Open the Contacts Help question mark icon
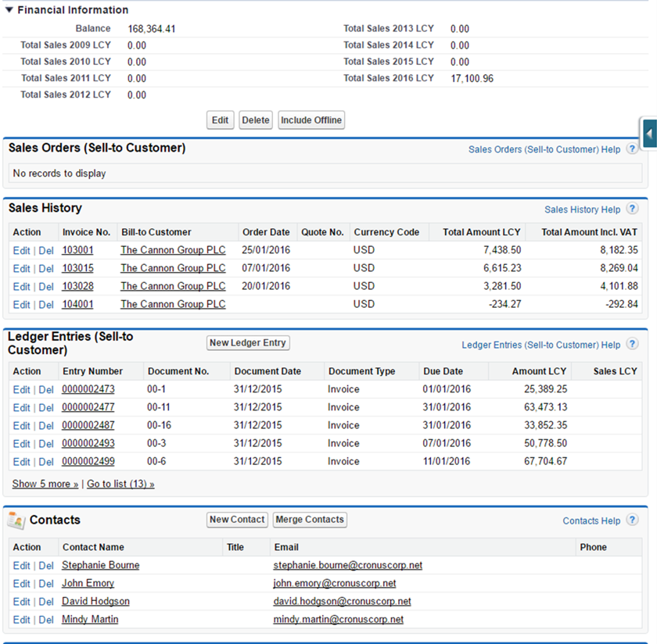Viewport: 657px width, 644px height. coord(632,521)
